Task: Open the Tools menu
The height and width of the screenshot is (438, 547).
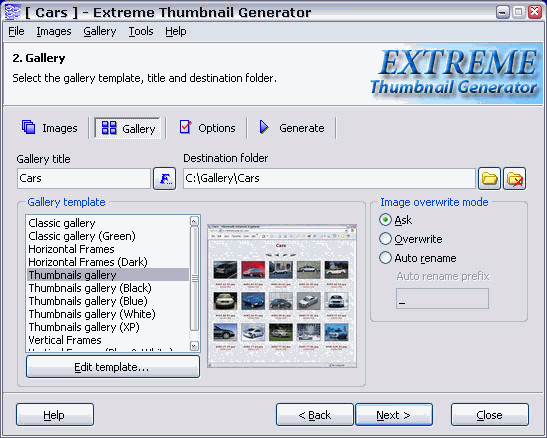Action: click(141, 31)
